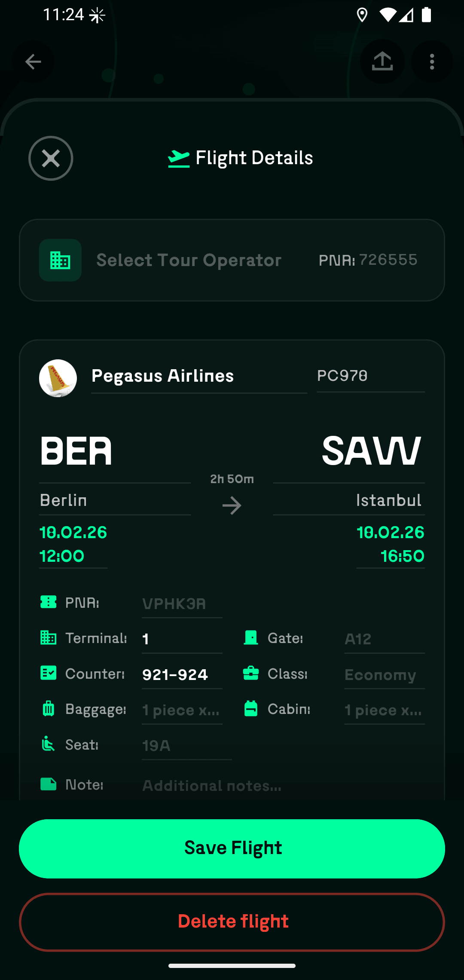This screenshot has height=980, width=464.
Task: Tap the Additional notes text field
Action: pyautogui.click(x=258, y=786)
